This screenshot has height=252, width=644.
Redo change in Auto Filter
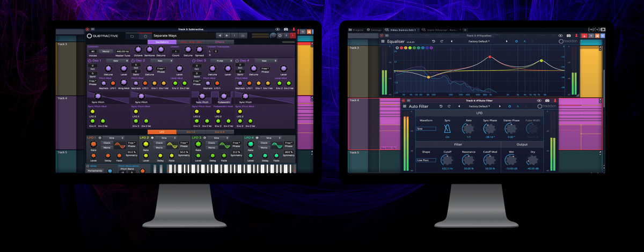(x=449, y=106)
